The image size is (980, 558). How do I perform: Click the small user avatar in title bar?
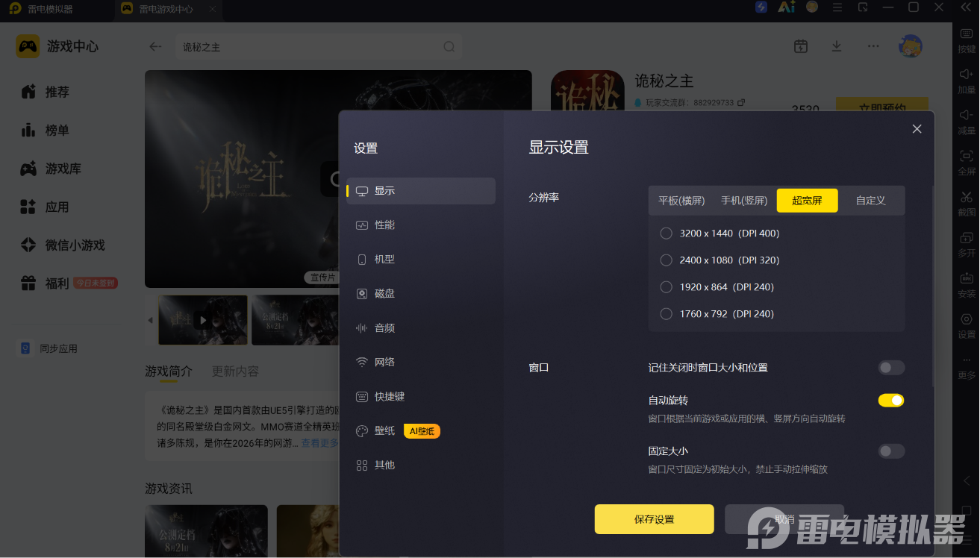[812, 7]
